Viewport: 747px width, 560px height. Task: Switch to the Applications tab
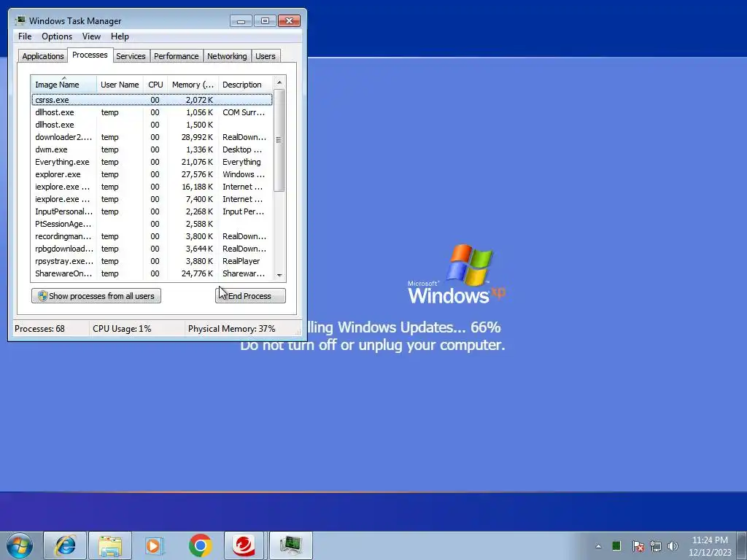point(42,56)
